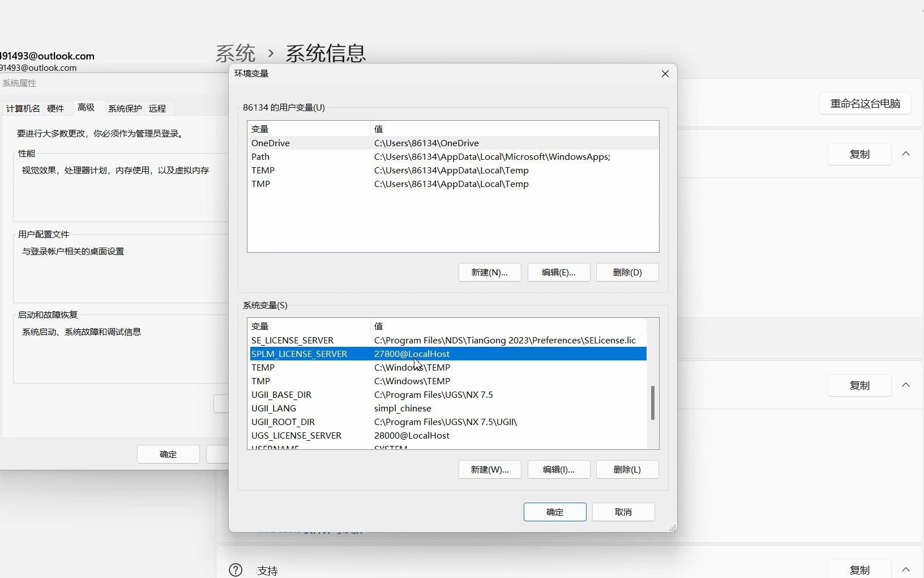Click 确定 to confirm environment variables
Image resolution: width=924 pixels, height=578 pixels.
tap(554, 512)
